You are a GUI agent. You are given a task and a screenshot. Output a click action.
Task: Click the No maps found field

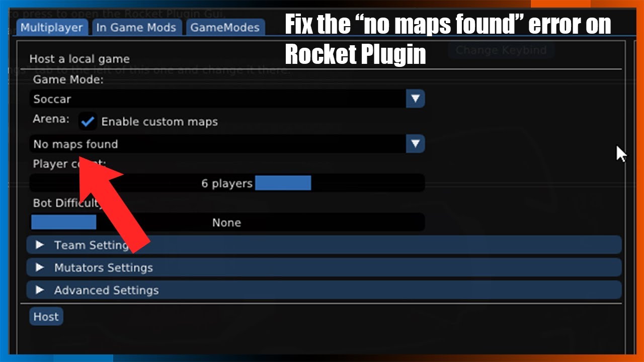coord(218,144)
